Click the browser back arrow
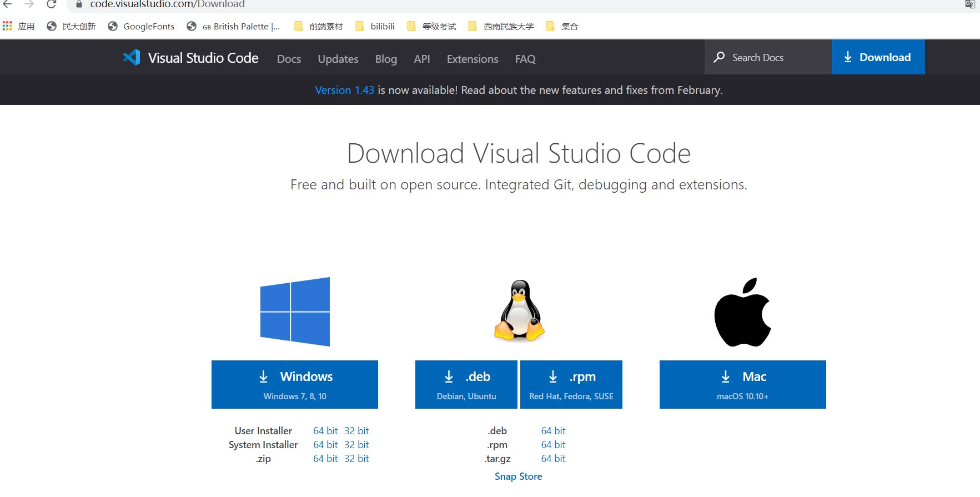 click(x=7, y=4)
